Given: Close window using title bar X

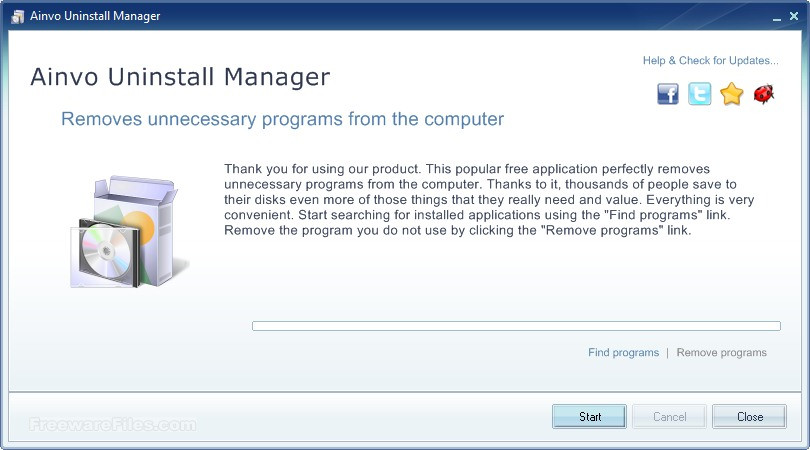Looking at the screenshot, I should 793,17.
